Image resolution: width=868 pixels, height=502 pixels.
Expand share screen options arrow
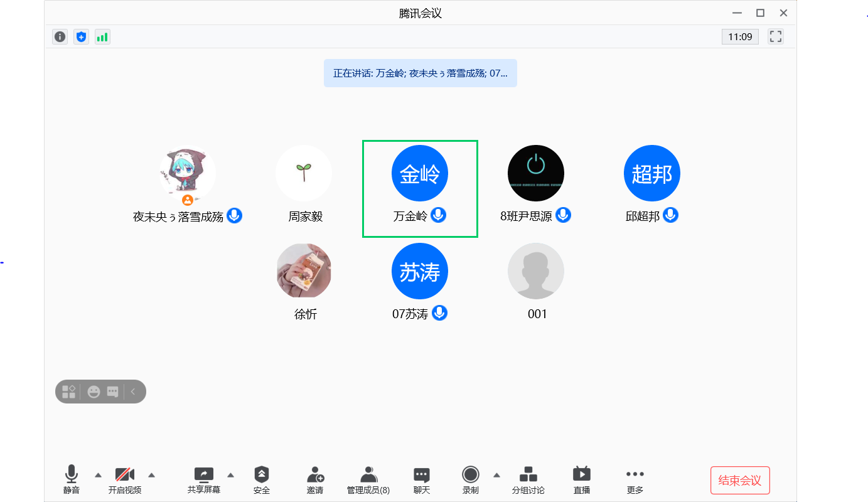(x=230, y=474)
